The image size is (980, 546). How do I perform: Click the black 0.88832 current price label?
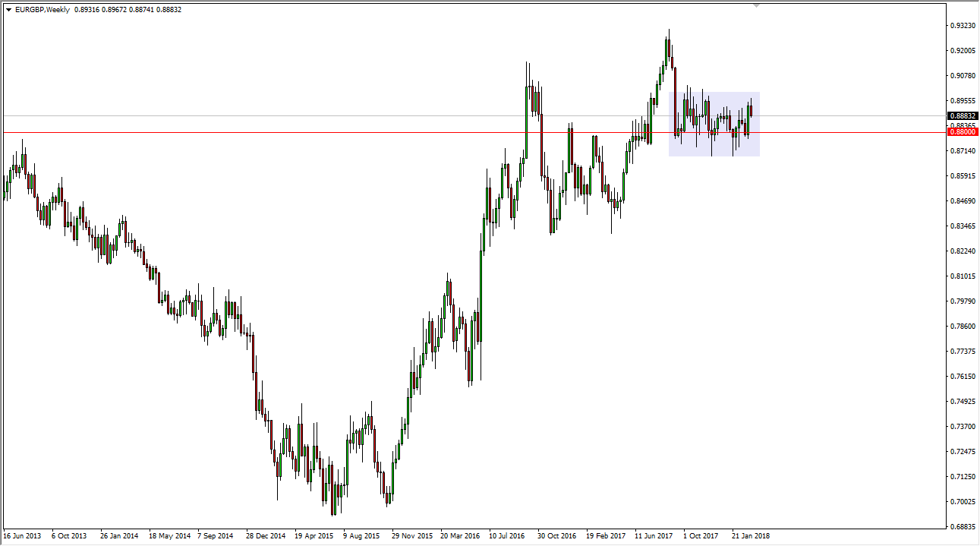[963, 117]
